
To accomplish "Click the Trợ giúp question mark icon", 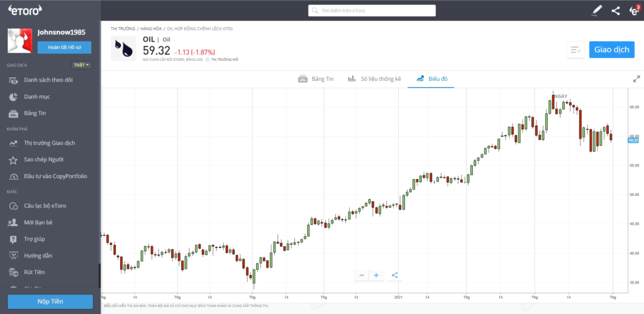I will (14, 239).
